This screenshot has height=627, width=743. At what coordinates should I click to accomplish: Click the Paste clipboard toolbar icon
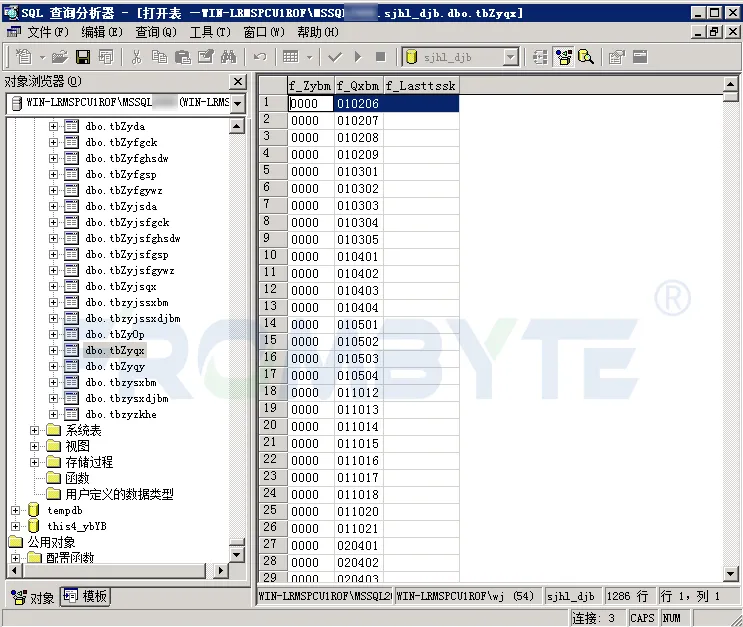pyautogui.click(x=182, y=57)
